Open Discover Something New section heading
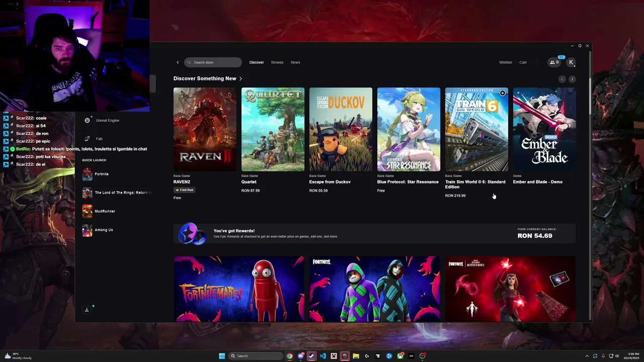 click(208, 78)
